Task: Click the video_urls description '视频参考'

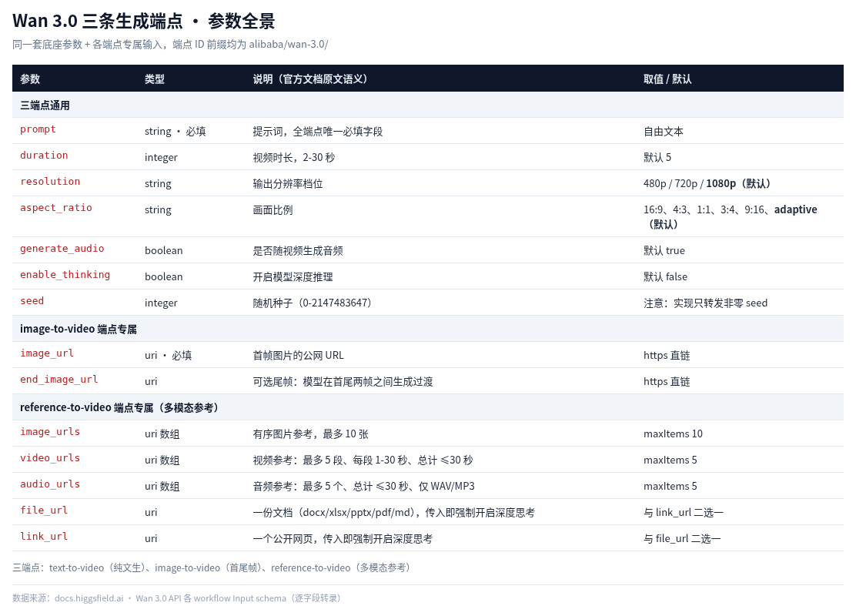Action: coord(363,460)
